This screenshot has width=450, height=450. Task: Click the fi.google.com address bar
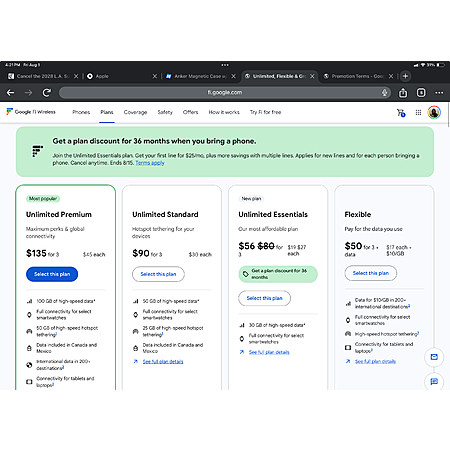coord(225,93)
